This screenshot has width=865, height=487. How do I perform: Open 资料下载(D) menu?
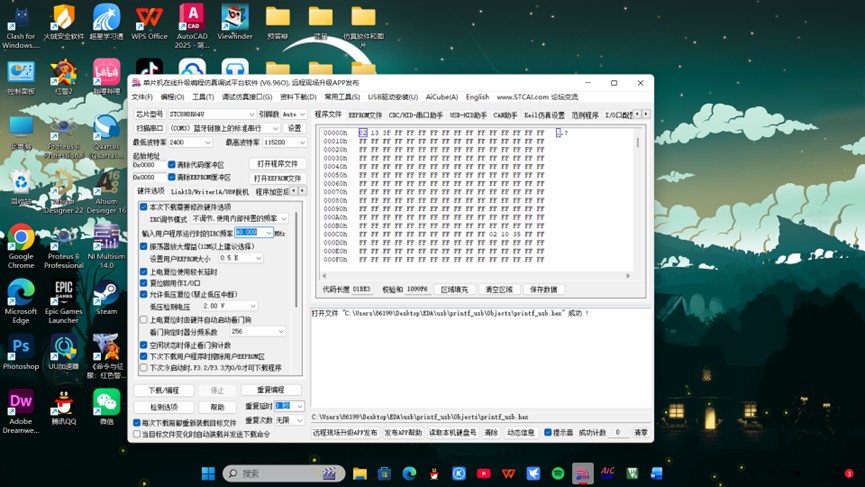pos(298,97)
